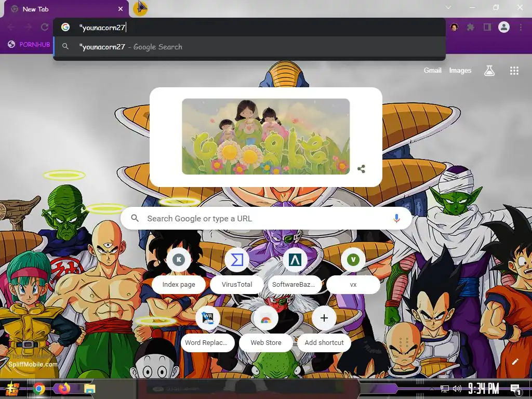
Task: Open the extensions puzzle-piece menu
Action: (x=470, y=27)
